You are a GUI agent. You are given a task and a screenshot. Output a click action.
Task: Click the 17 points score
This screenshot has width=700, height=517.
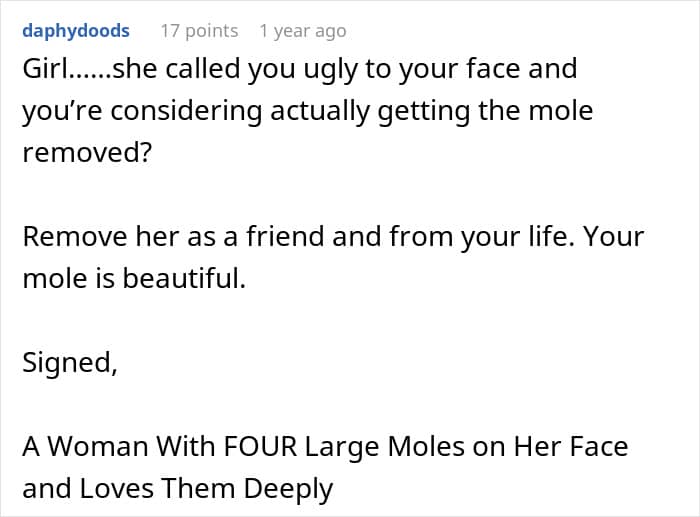coord(199,31)
